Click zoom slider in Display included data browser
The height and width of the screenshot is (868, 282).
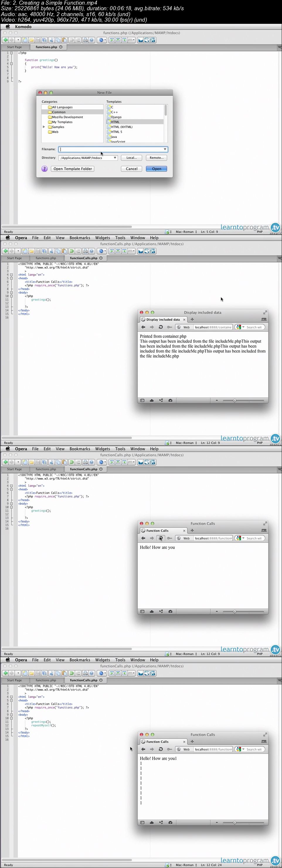pos(244,401)
